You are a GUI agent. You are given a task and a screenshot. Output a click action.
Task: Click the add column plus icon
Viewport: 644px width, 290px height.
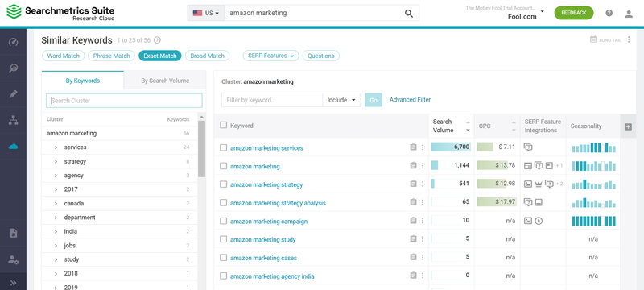tap(628, 127)
